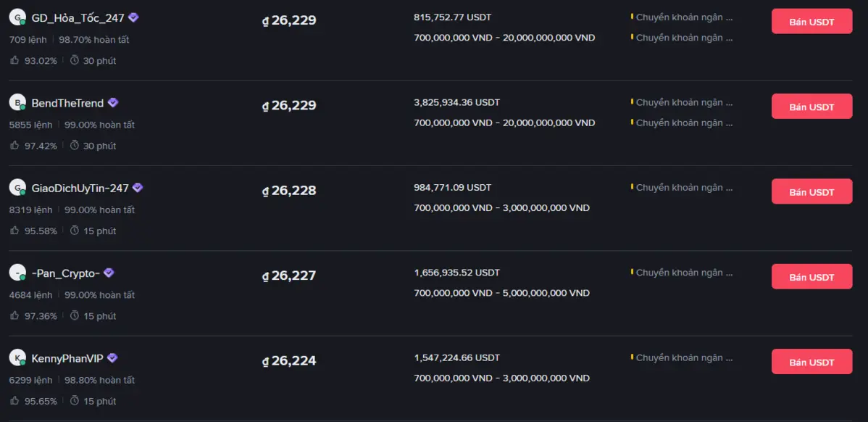Viewport: 868px width, 422px height.
Task: Click the clock icon on the KennyPhanVIP row
Action: pos(75,401)
